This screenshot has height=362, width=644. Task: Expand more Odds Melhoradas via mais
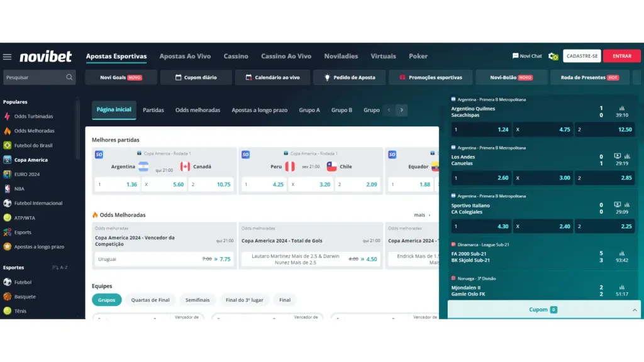point(422,215)
